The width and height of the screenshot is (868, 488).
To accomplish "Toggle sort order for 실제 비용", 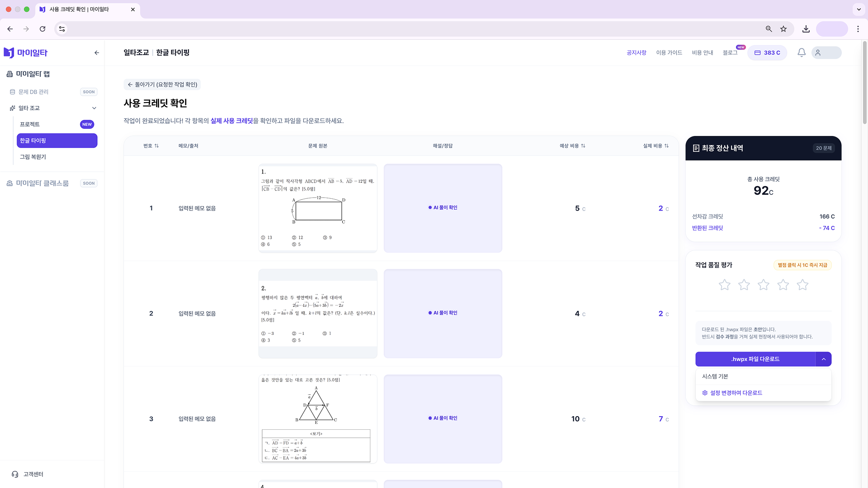I will pos(666,145).
